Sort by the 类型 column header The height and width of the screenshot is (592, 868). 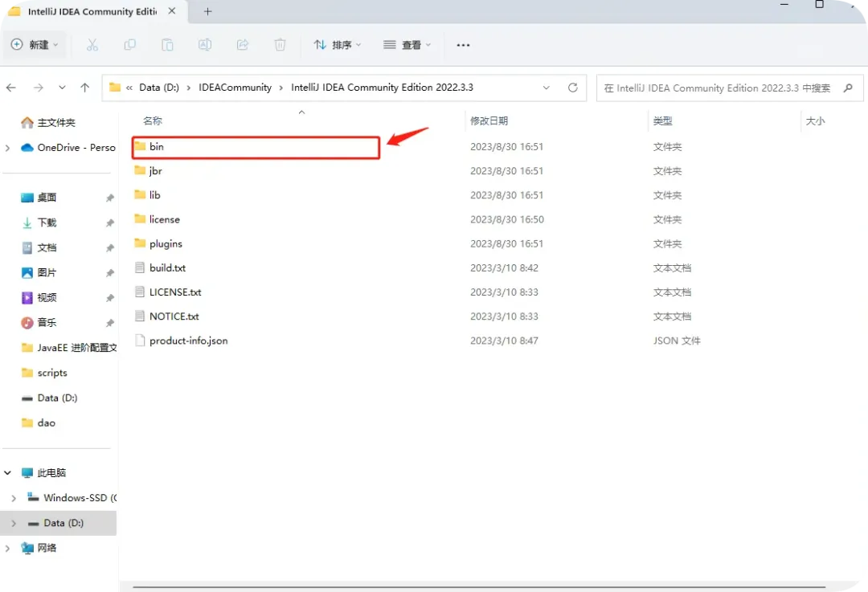coord(662,120)
